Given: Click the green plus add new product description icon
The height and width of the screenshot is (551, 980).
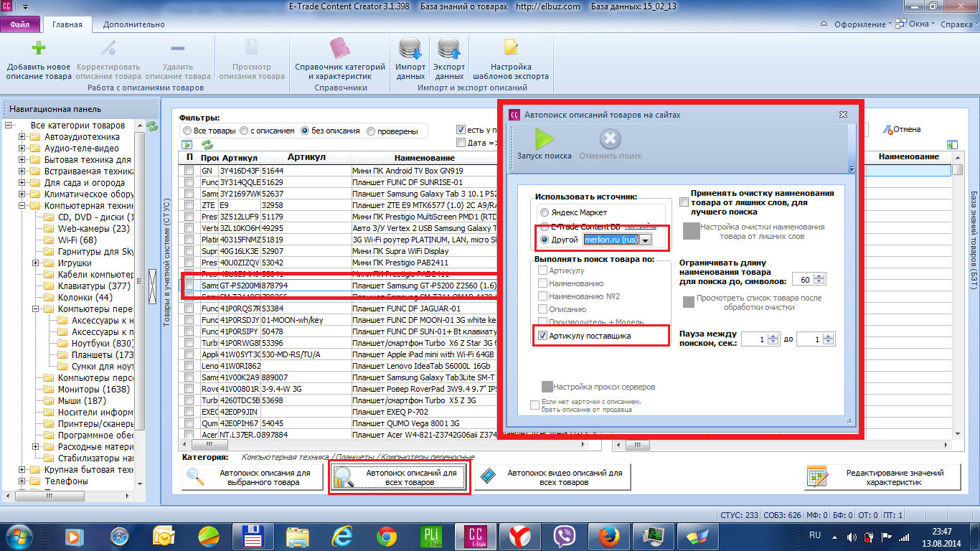Looking at the screenshot, I should pyautogui.click(x=39, y=49).
